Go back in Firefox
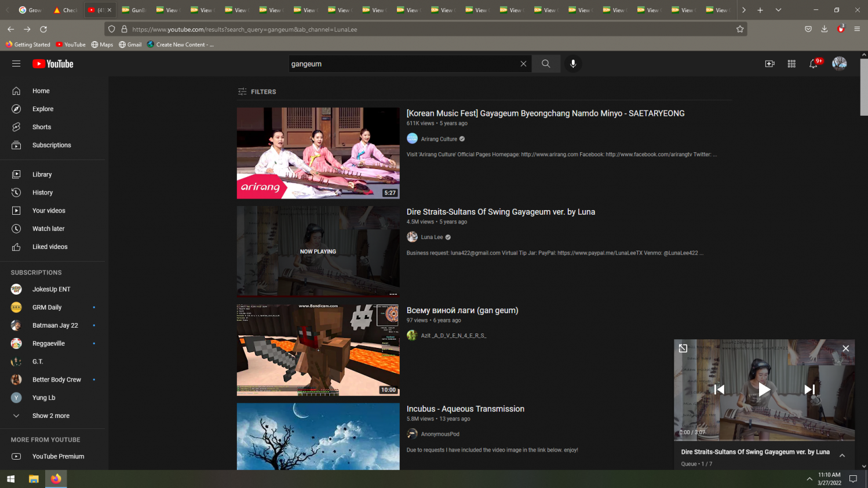Image resolution: width=868 pixels, height=488 pixels. pos(11,29)
